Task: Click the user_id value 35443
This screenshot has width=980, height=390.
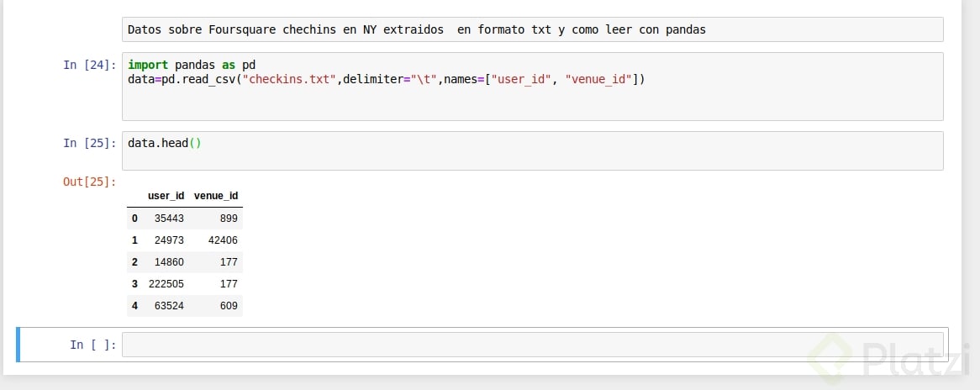Action: coord(169,219)
